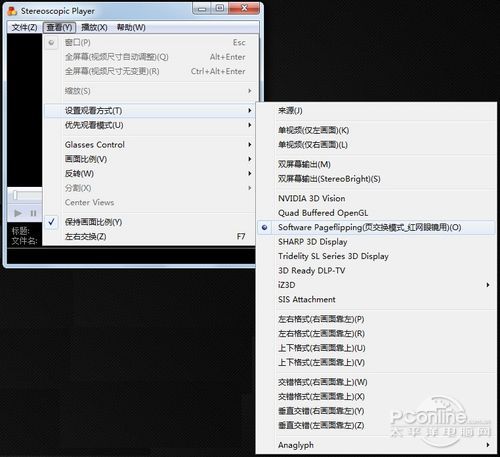Toggle 保持画面比例(Y) checkmark option

(149, 222)
